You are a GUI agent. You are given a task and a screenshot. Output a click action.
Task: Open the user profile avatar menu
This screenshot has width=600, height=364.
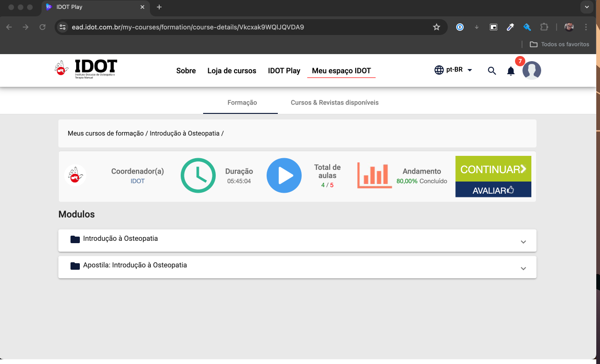click(532, 70)
